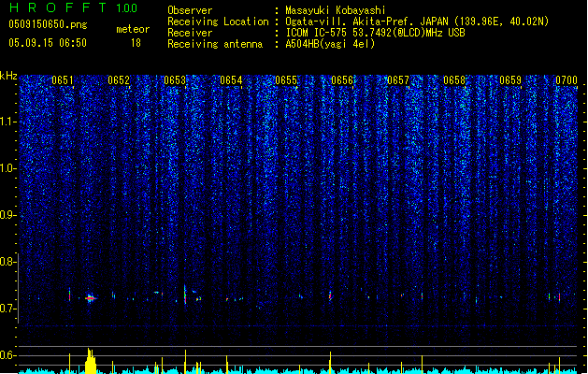Click the 0656 time marker
The image size is (588, 374).
[342, 80]
